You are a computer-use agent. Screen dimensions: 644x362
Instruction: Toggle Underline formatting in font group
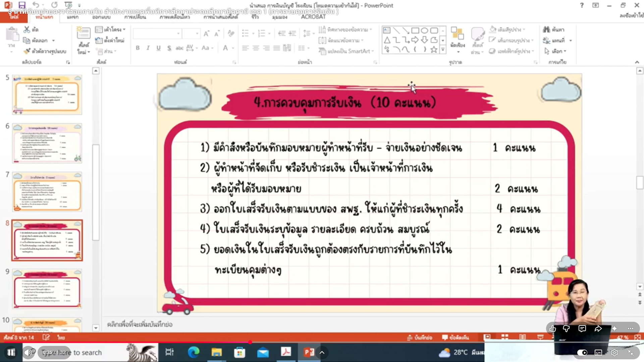pos(158,48)
